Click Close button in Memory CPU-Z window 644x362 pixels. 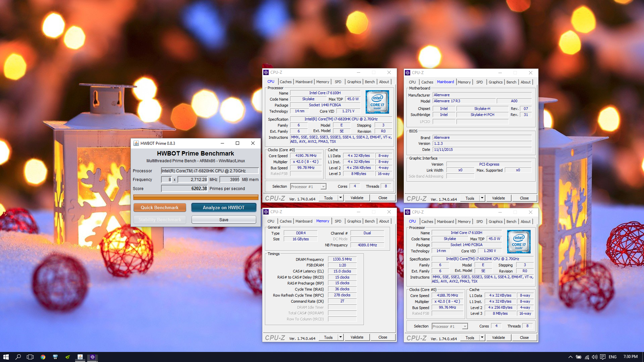[383, 337]
